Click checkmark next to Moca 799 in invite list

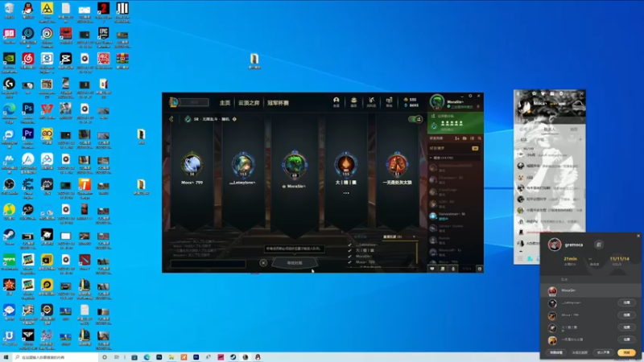(349, 262)
